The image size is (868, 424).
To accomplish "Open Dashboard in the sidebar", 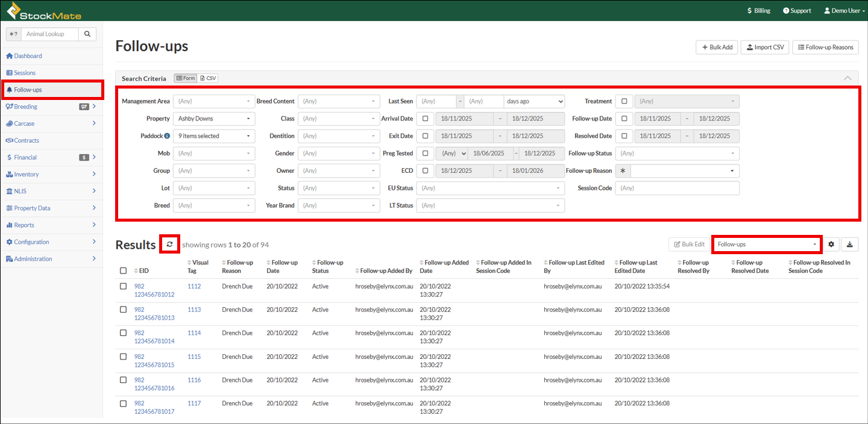I will point(28,56).
